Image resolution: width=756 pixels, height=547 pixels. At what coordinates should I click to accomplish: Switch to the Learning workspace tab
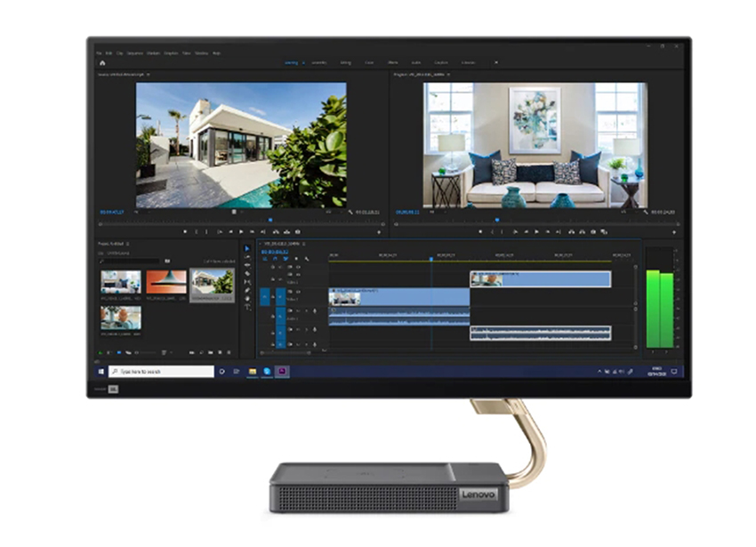pyautogui.click(x=291, y=63)
